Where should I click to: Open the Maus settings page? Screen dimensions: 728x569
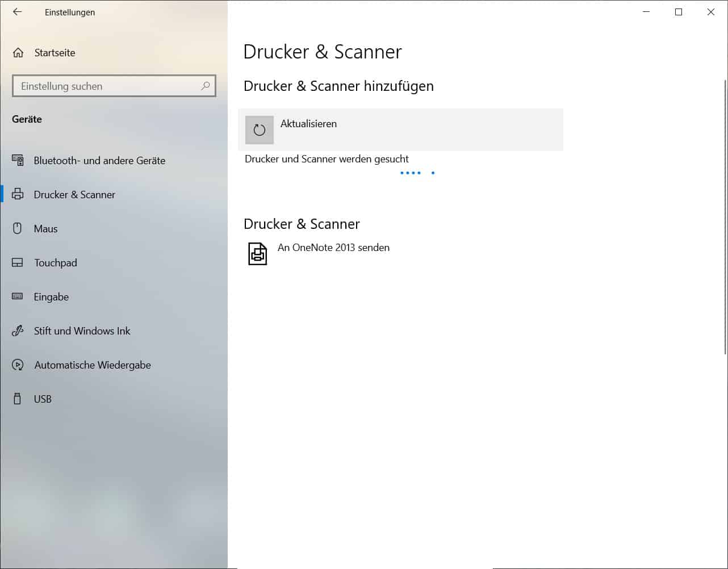pyautogui.click(x=114, y=228)
